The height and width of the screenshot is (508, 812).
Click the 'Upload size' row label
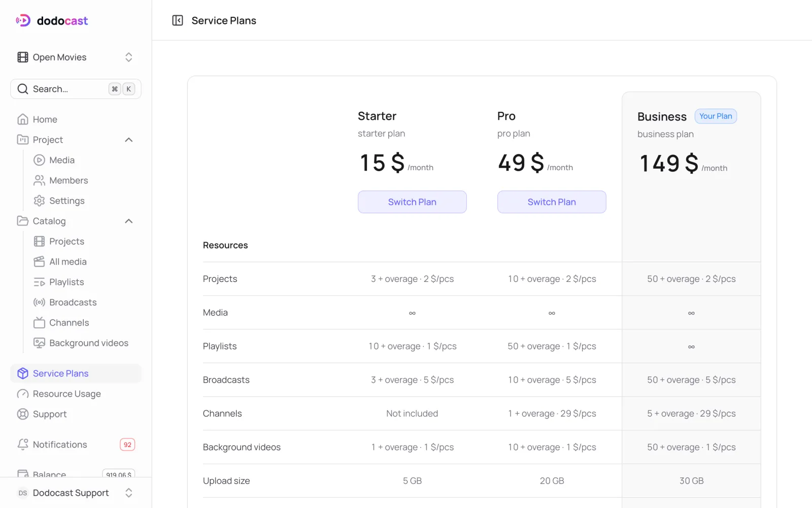(x=226, y=481)
